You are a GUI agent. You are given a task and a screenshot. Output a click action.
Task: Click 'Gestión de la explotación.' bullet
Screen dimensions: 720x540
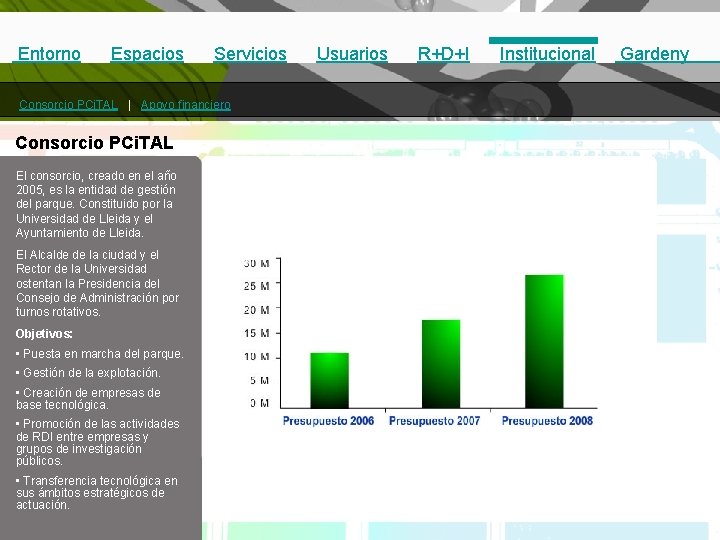[x=88, y=373]
